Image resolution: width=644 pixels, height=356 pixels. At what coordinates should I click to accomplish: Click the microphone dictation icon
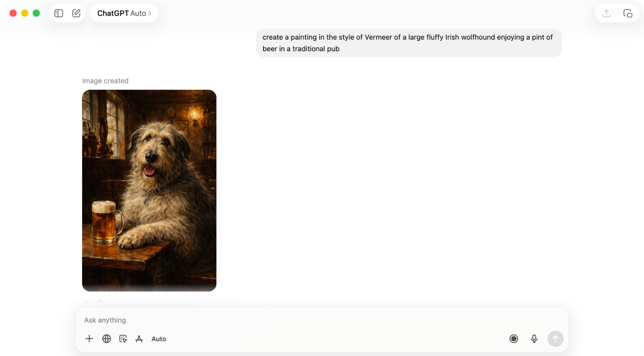click(534, 339)
